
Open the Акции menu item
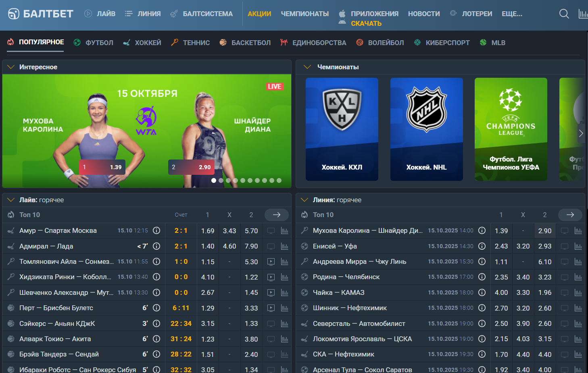point(259,14)
